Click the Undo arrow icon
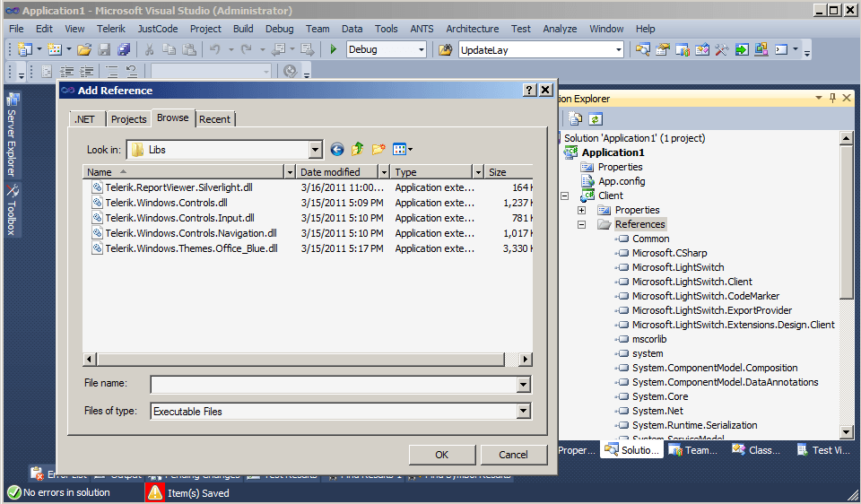861x504 pixels. (x=214, y=50)
